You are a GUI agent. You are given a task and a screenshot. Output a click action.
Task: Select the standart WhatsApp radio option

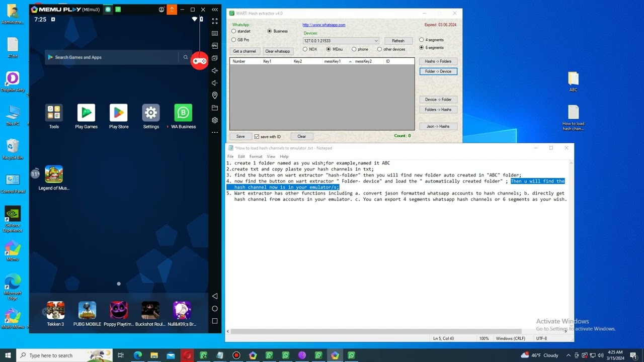click(x=241, y=31)
